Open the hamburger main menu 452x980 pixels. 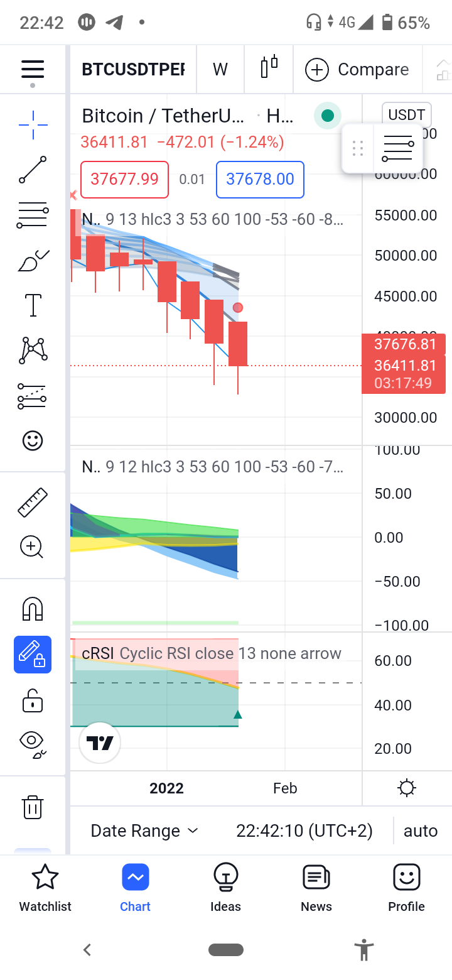[33, 69]
